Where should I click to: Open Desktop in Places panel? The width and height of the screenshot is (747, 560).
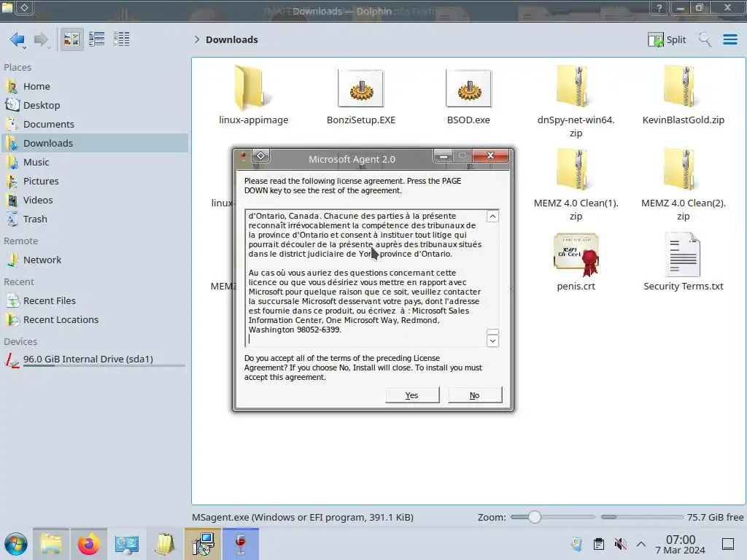pyautogui.click(x=95, y=105)
